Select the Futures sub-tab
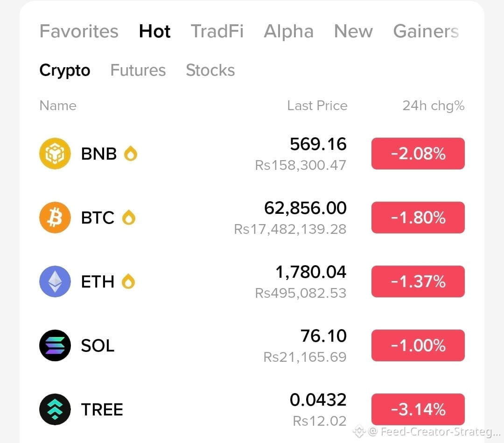The image size is (504, 443). click(138, 70)
